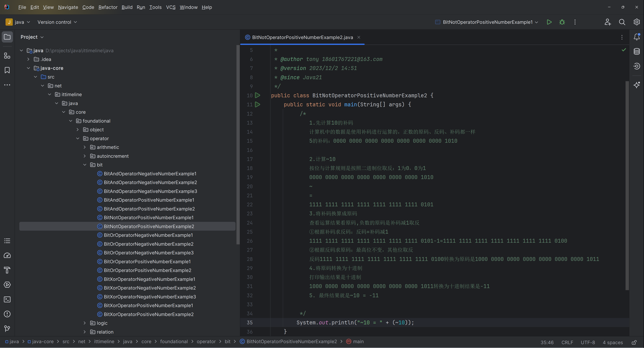The image size is (644, 348).
Task: Open the Structure tool window icon
Action: point(7,56)
